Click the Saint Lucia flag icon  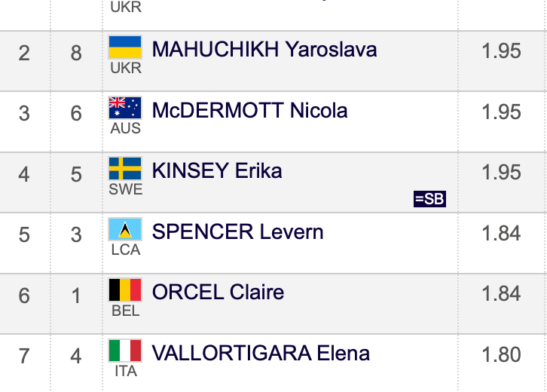click(125, 229)
